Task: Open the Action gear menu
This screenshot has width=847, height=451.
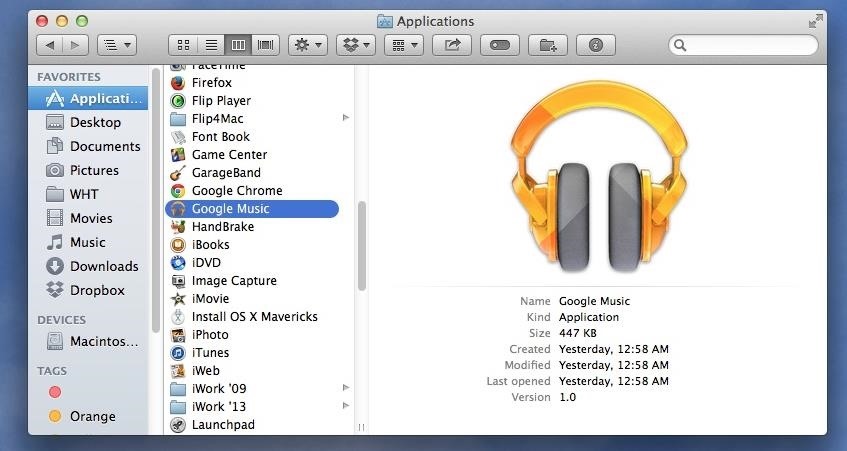Action: [x=307, y=45]
